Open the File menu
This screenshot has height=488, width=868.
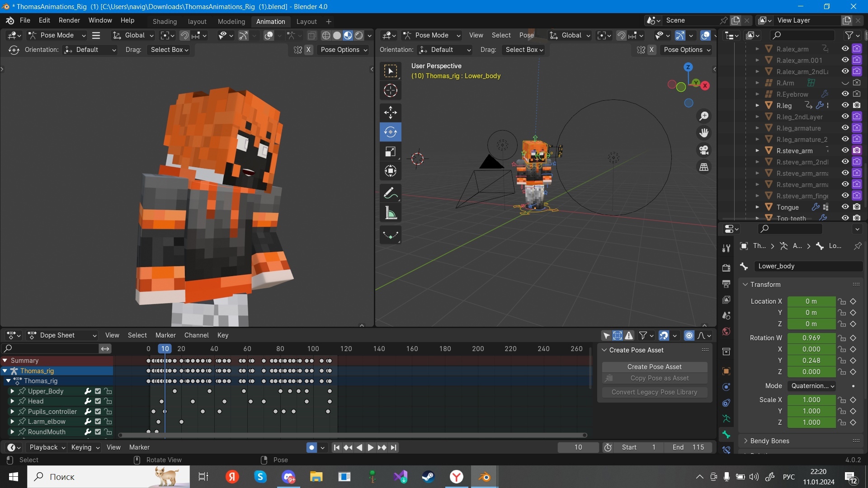[25, 20]
